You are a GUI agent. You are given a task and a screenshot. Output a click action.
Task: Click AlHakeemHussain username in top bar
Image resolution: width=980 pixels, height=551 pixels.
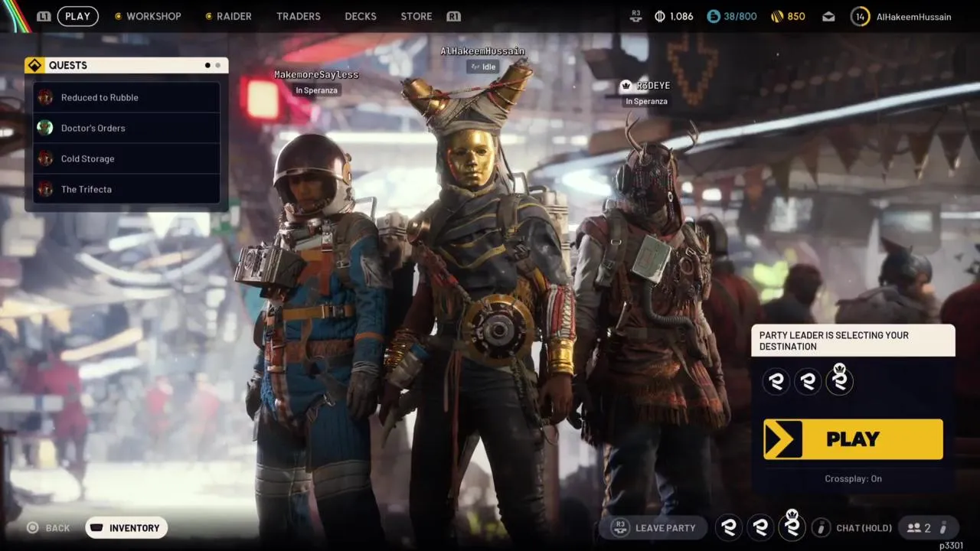(914, 16)
